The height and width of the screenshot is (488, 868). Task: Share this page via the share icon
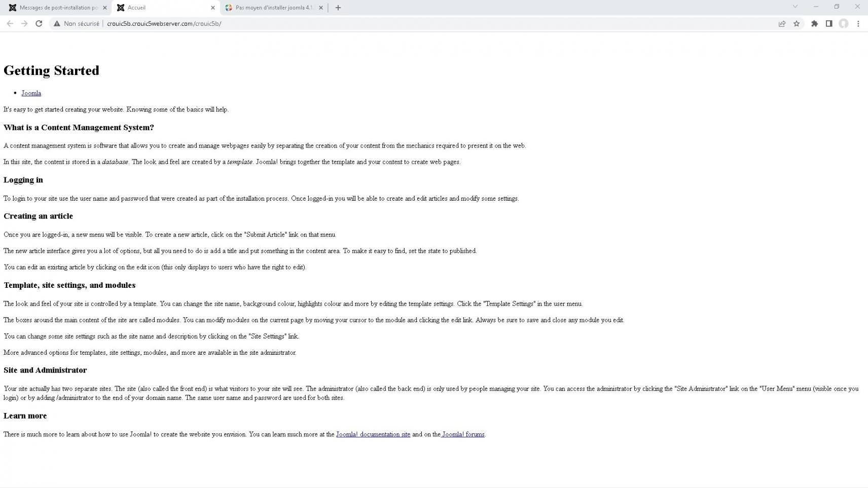[x=782, y=23]
